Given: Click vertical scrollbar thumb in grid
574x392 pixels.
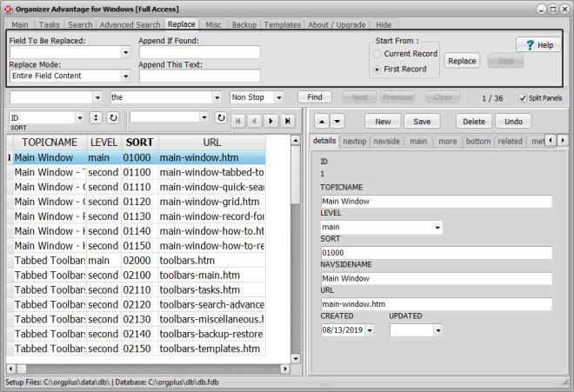Looking at the screenshot, I should click(x=296, y=175).
